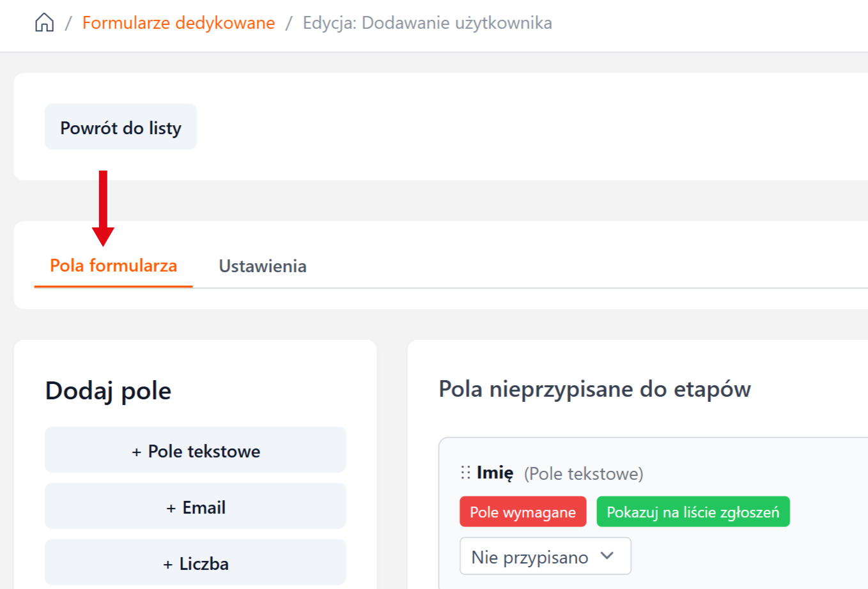Select the Pola formularza tab
Image resolution: width=868 pixels, height=589 pixels.
113,266
